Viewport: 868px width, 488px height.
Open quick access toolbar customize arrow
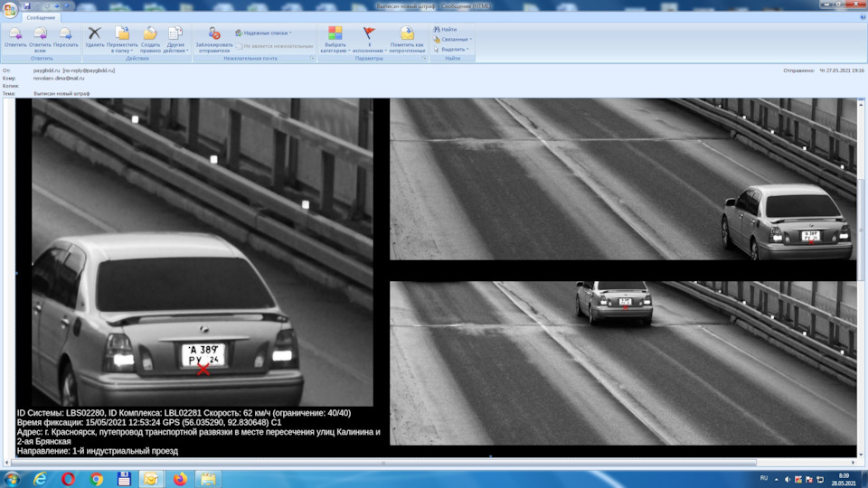pos(80,6)
